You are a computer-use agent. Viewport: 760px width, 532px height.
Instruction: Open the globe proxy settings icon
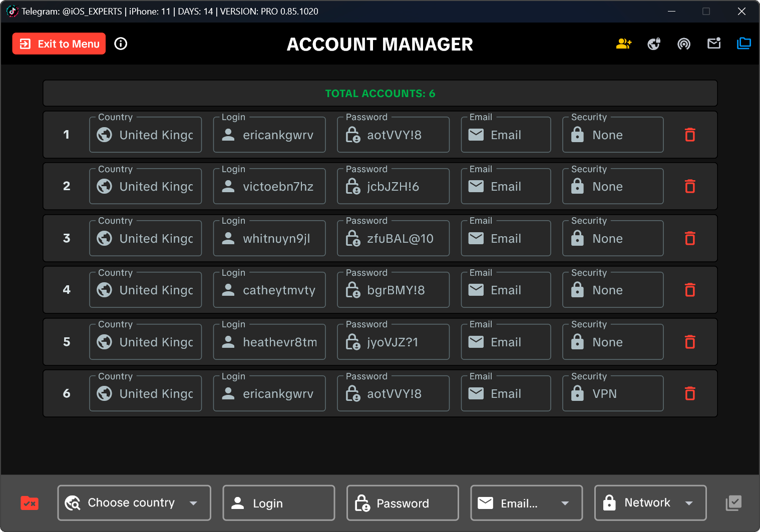point(654,44)
